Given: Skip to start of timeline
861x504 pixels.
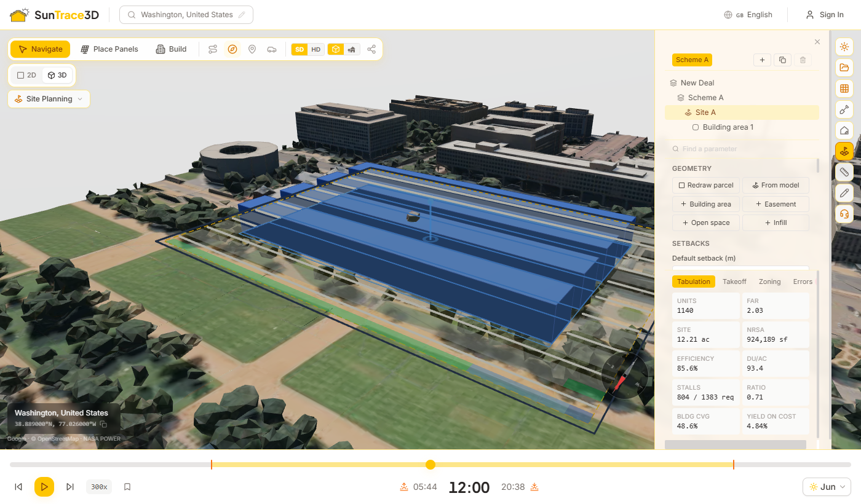Looking at the screenshot, I should pyautogui.click(x=18, y=487).
